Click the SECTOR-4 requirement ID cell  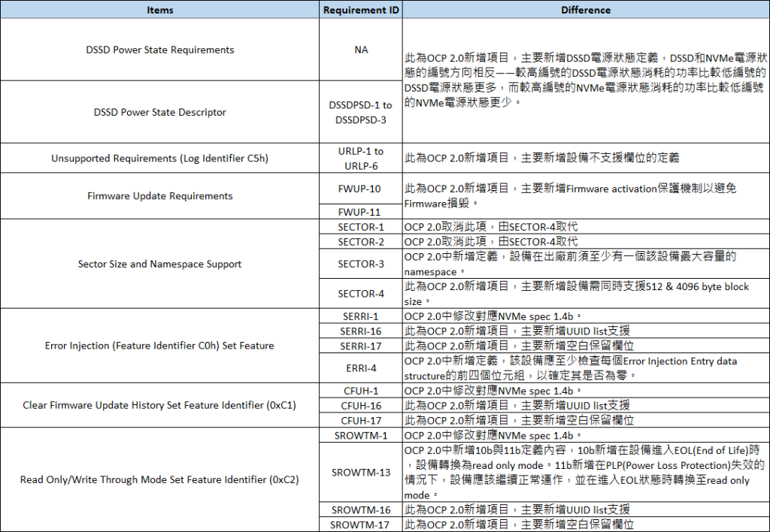click(361, 293)
